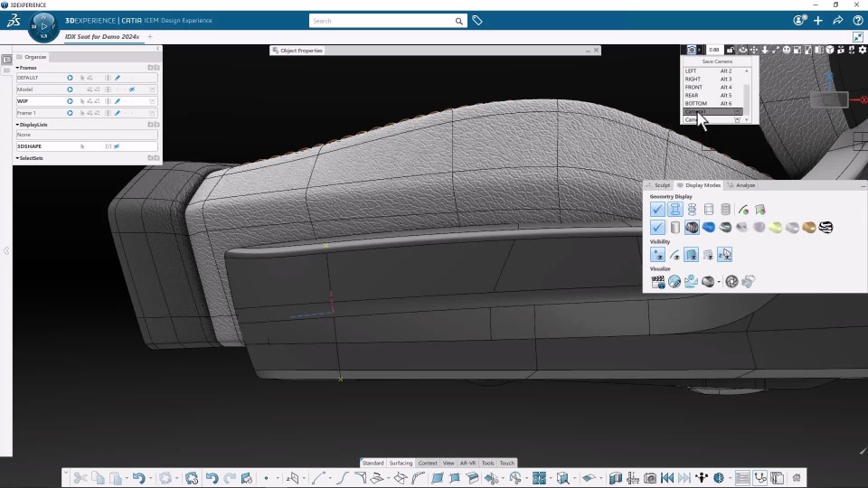Collapse the DisplayLists section

(17, 125)
